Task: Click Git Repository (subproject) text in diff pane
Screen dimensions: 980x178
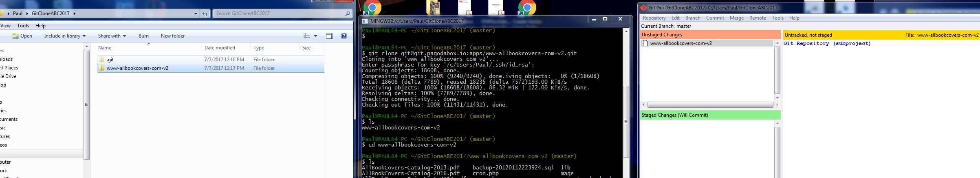Action: 827,43
